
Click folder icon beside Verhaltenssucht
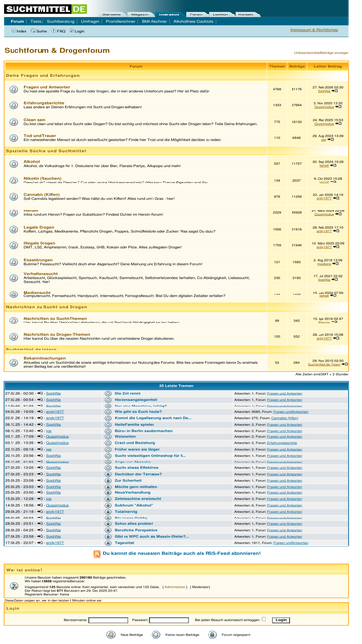14,278
